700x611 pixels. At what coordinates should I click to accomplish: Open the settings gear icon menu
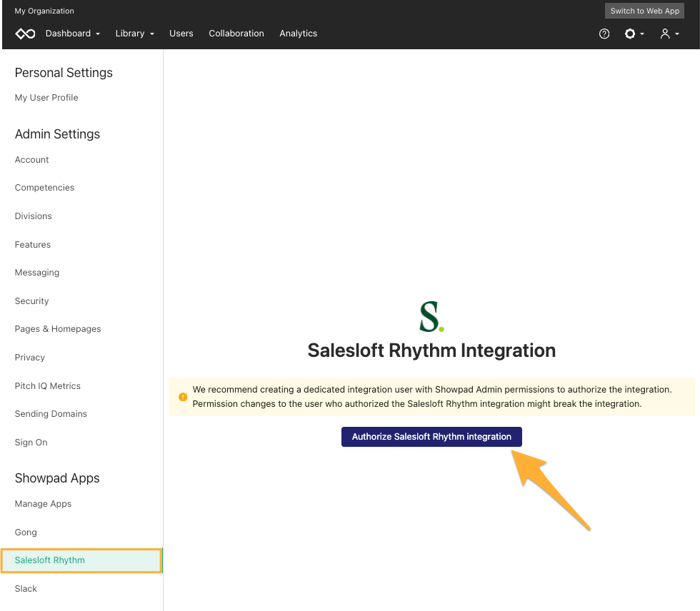click(634, 34)
